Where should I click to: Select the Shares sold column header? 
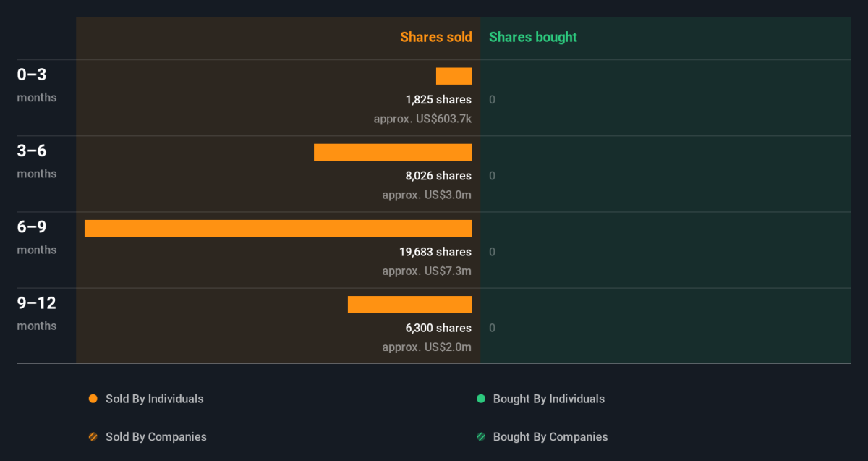[436, 37]
